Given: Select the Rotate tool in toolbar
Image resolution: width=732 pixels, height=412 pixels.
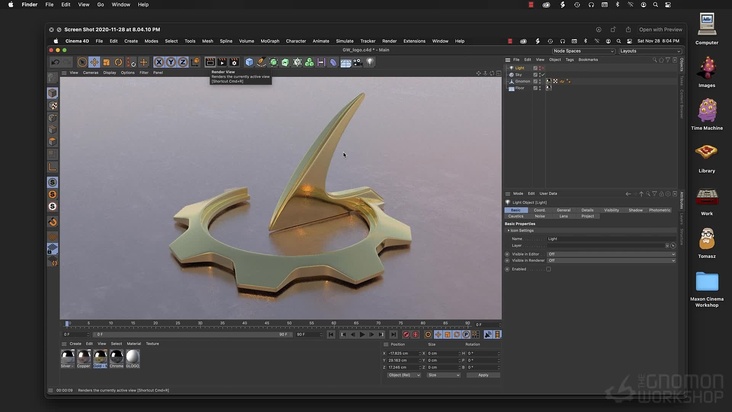Looking at the screenshot, I should tap(118, 62).
